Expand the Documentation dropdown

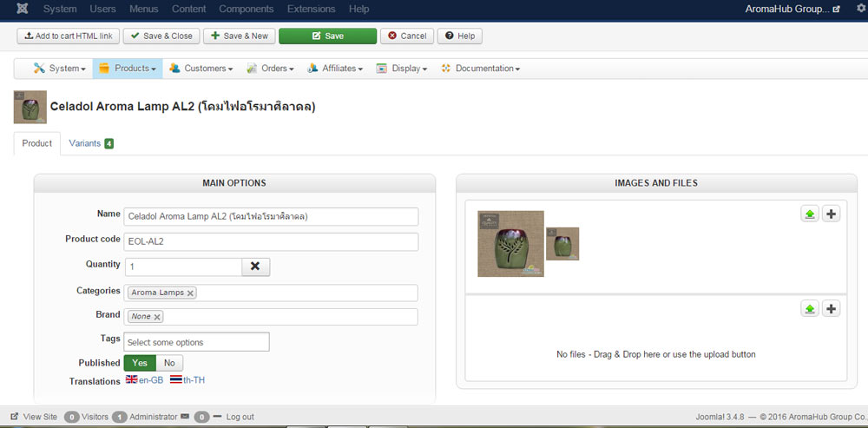pyautogui.click(x=481, y=68)
